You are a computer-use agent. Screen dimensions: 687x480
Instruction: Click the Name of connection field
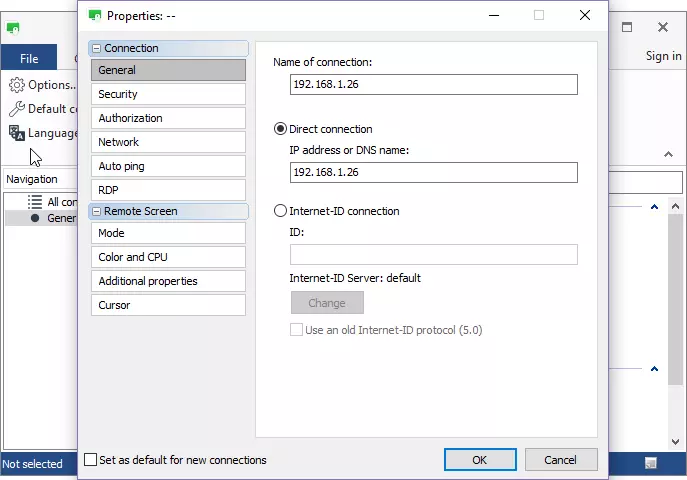(433, 85)
